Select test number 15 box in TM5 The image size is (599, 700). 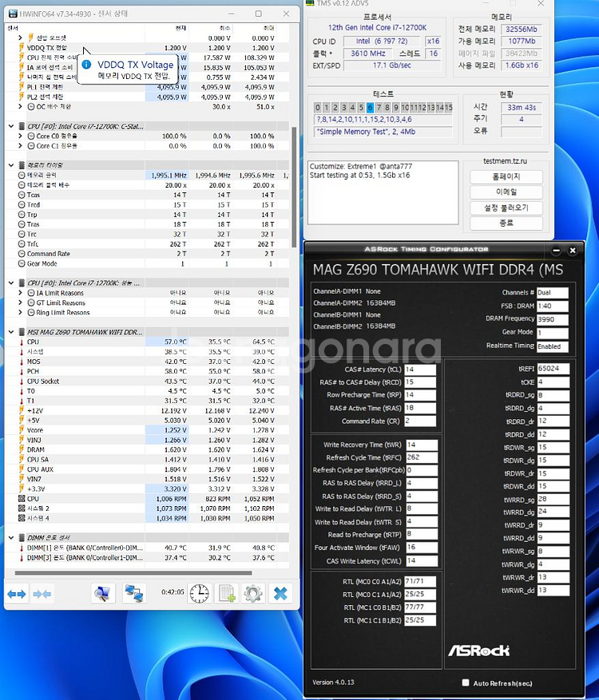pos(449,108)
